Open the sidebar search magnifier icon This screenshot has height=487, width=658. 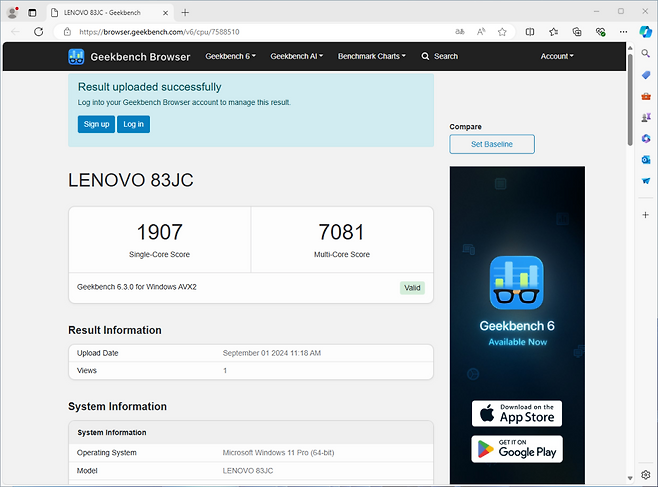pyautogui.click(x=646, y=53)
